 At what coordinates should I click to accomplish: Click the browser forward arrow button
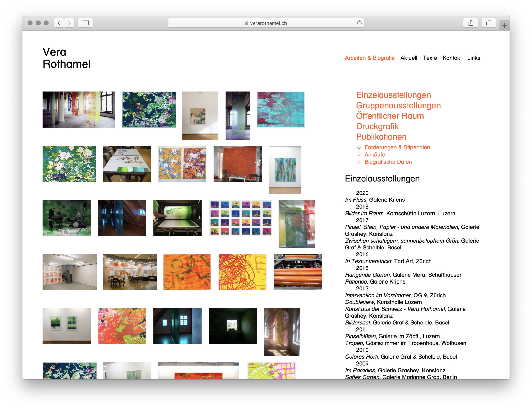[69, 23]
